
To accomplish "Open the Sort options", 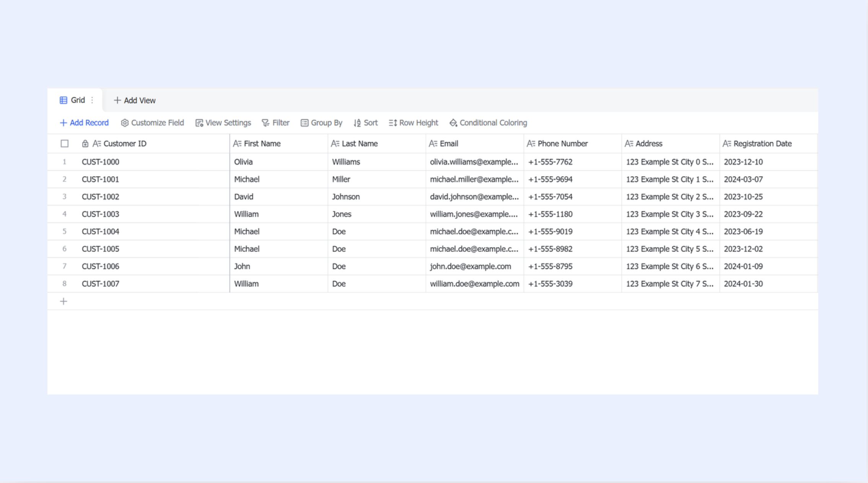I will click(x=366, y=123).
